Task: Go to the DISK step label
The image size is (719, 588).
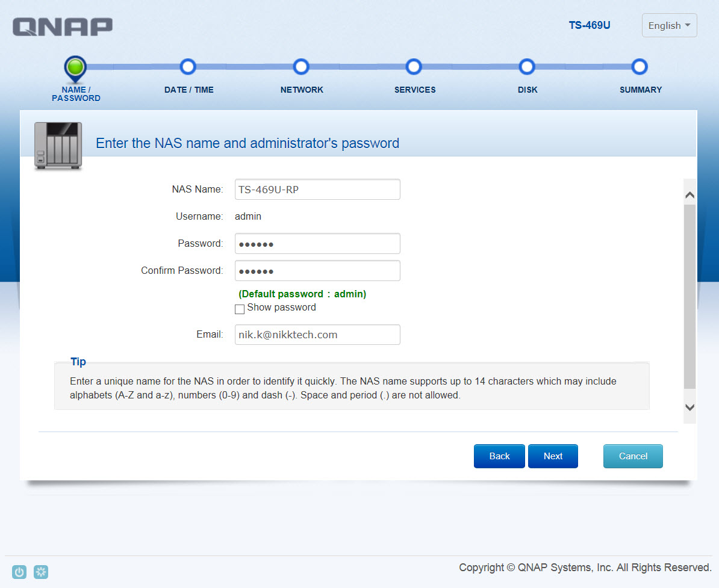Action: [x=528, y=90]
